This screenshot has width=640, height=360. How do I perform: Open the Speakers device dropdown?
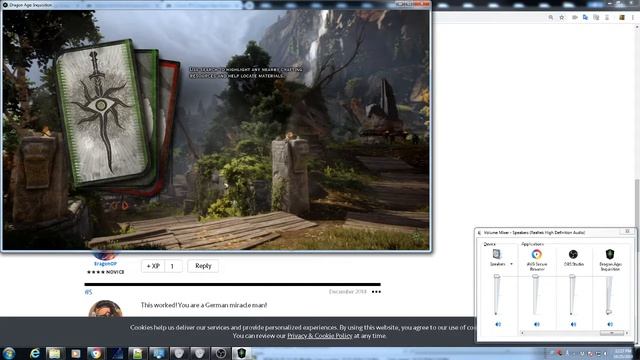click(x=511, y=264)
